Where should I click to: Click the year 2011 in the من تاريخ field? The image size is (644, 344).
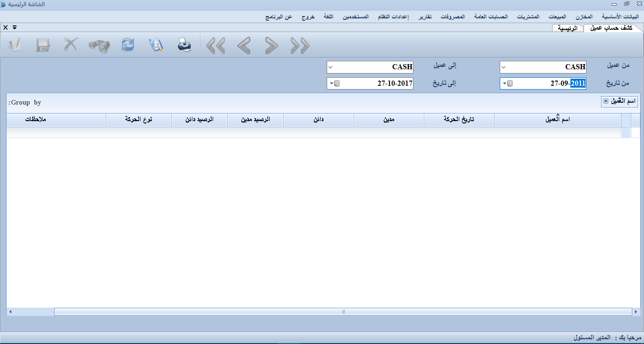pos(578,83)
